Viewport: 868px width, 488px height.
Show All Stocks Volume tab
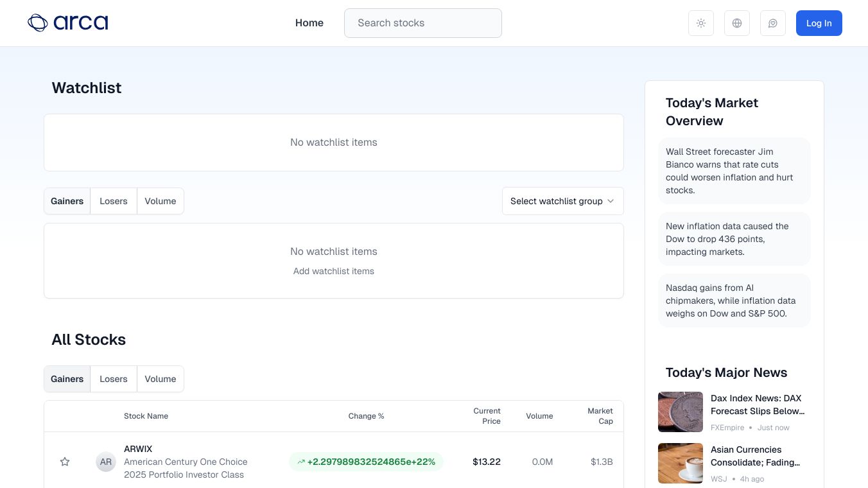[x=161, y=379]
